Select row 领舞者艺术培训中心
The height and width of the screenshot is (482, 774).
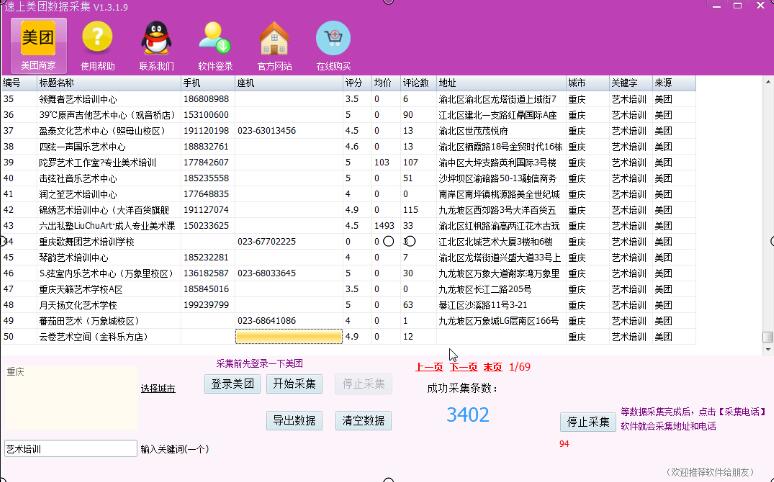[348, 99]
